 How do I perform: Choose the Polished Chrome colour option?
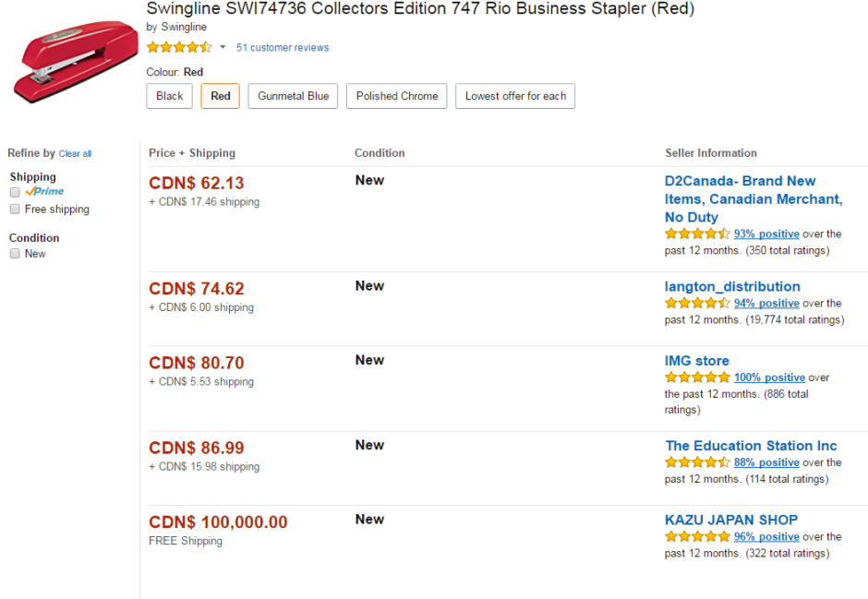coord(397,96)
